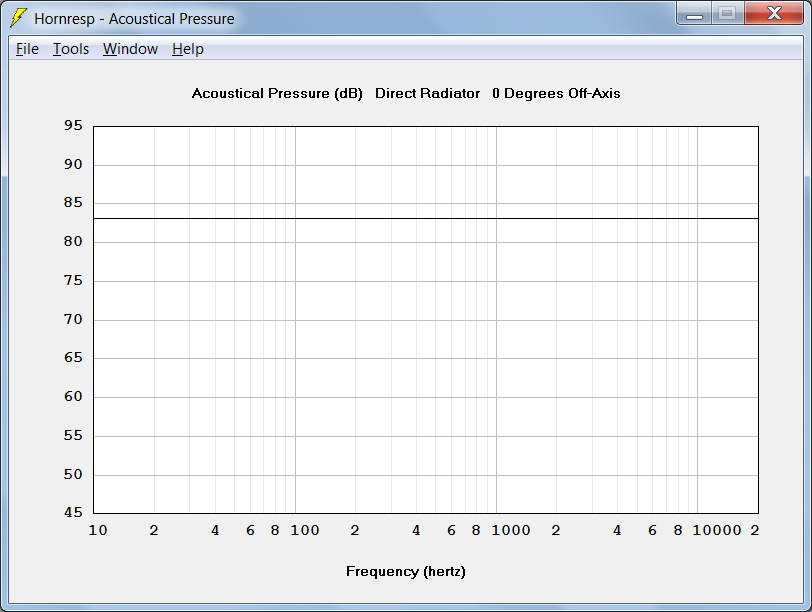Open the Help menu
Viewport: 812px width, 612px height.
coord(188,49)
